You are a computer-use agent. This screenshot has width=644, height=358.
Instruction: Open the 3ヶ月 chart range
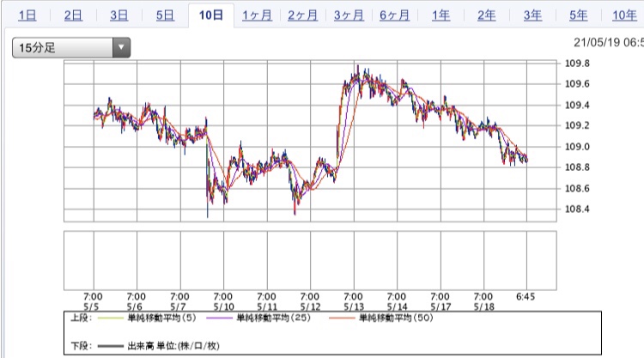[349, 15]
